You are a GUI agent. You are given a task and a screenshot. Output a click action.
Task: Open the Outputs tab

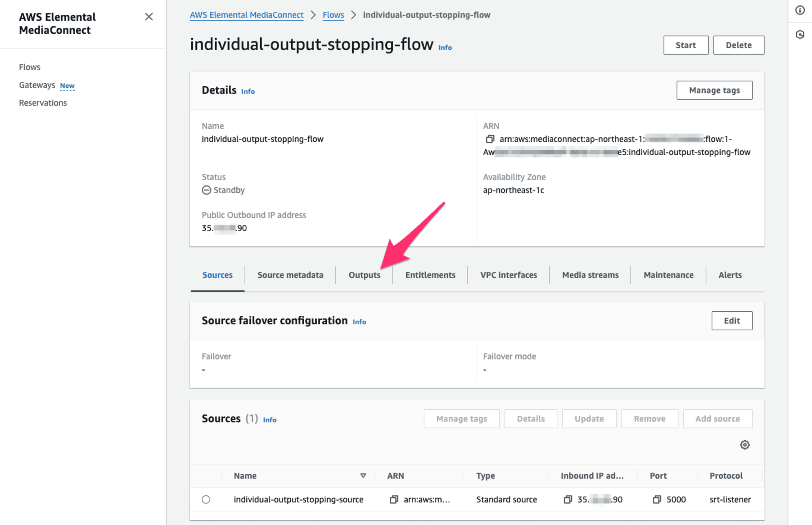click(x=364, y=275)
